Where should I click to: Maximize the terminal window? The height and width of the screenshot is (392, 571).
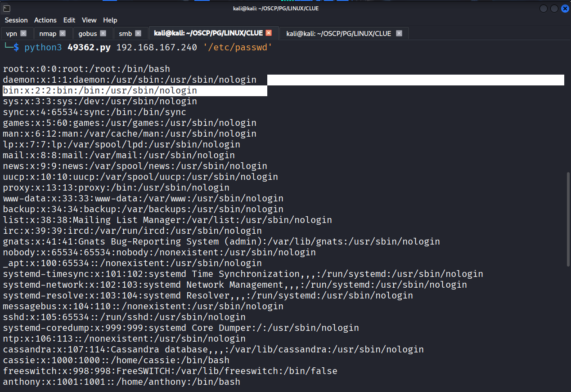[554, 9]
